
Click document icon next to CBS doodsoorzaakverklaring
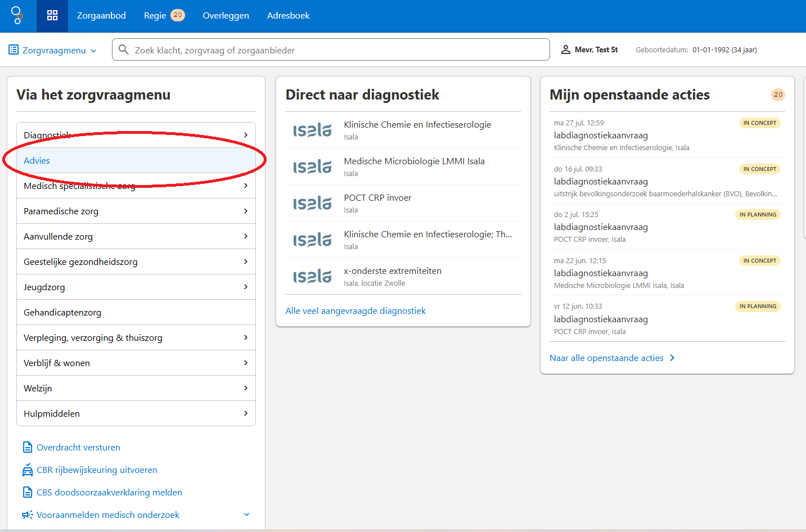coord(28,492)
